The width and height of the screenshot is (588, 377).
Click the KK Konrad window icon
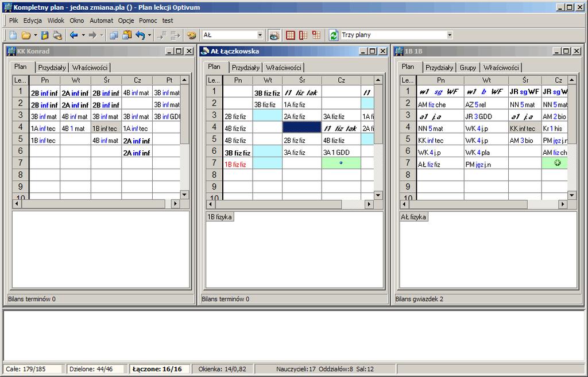click(x=11, y=51)
